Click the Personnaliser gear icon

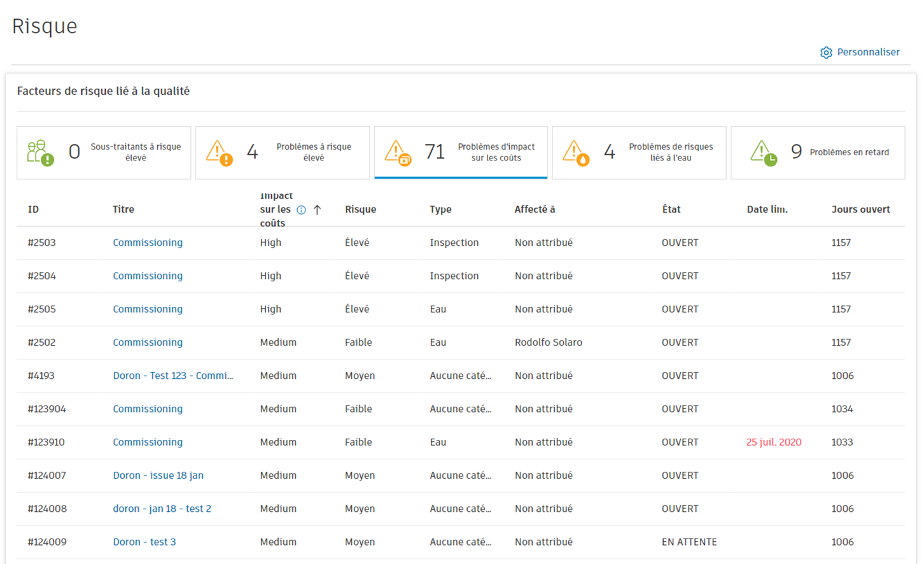click(826, 53)
